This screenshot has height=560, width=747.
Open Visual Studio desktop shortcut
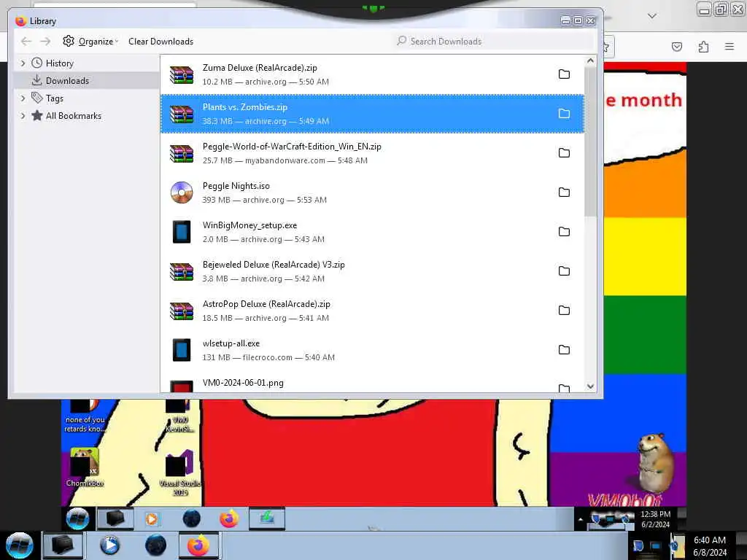pos(179,472)
